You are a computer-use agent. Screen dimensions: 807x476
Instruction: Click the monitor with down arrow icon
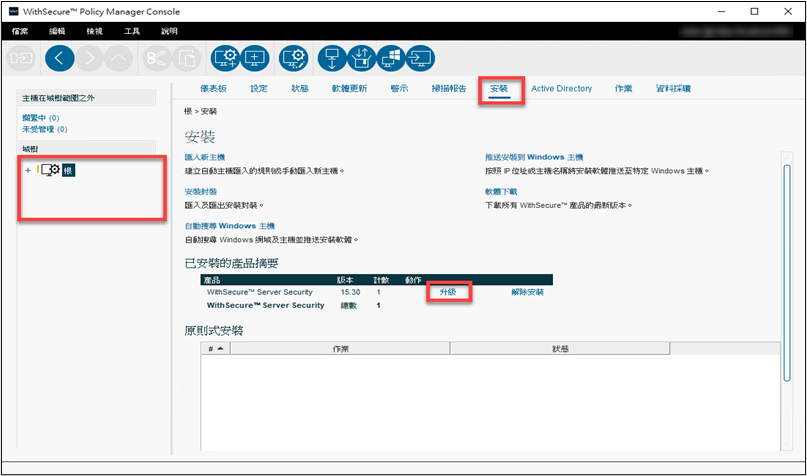tap(332, 57)
